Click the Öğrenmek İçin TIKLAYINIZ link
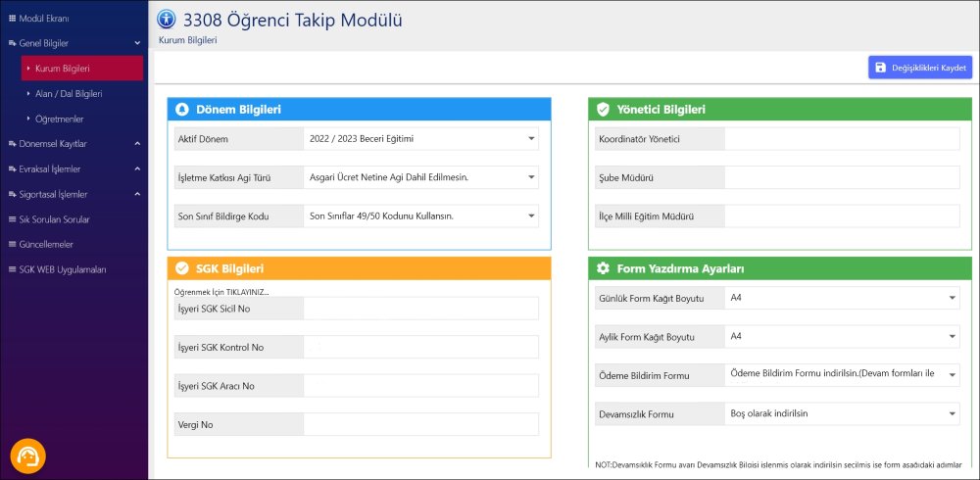Viewport: 980px width, 480px height. [x=220, y=292]
